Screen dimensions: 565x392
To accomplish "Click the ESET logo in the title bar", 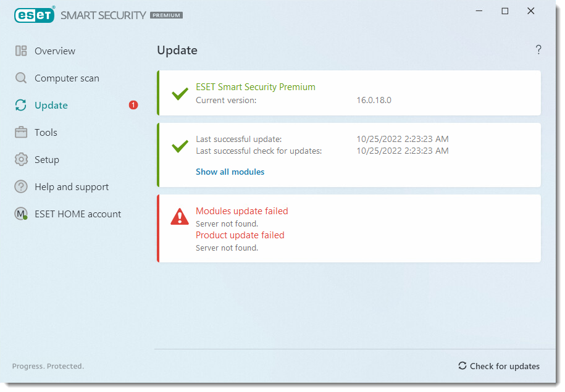I will click(x=34, y=15).
